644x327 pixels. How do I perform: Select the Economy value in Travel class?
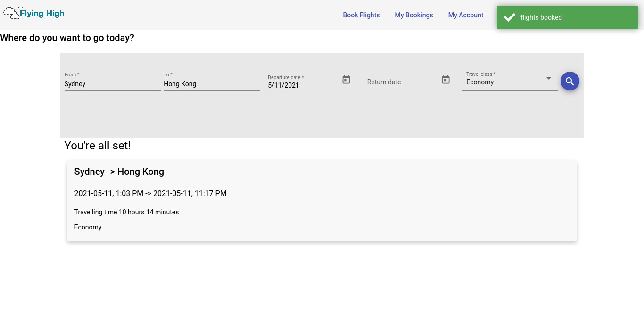(480, 82)
